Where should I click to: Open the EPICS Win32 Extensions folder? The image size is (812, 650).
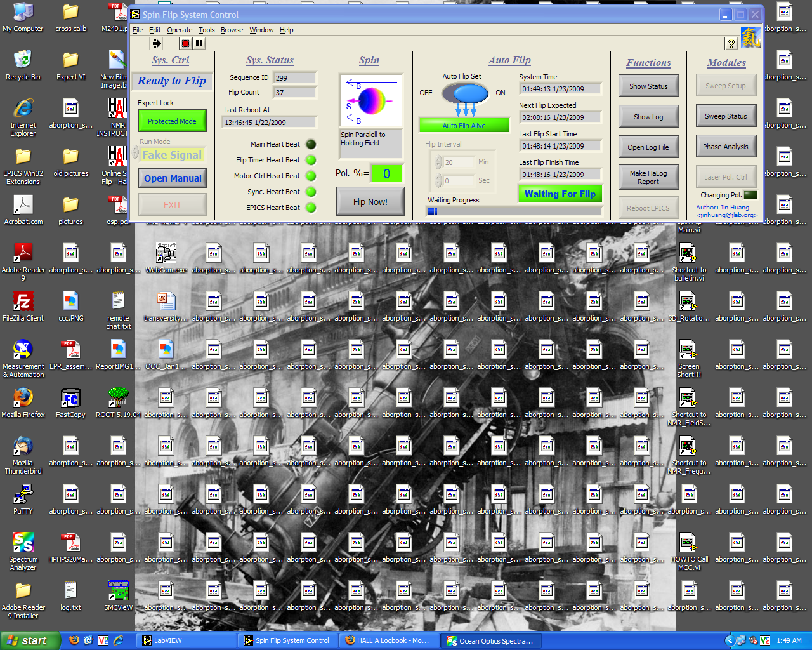coord(23,166)
